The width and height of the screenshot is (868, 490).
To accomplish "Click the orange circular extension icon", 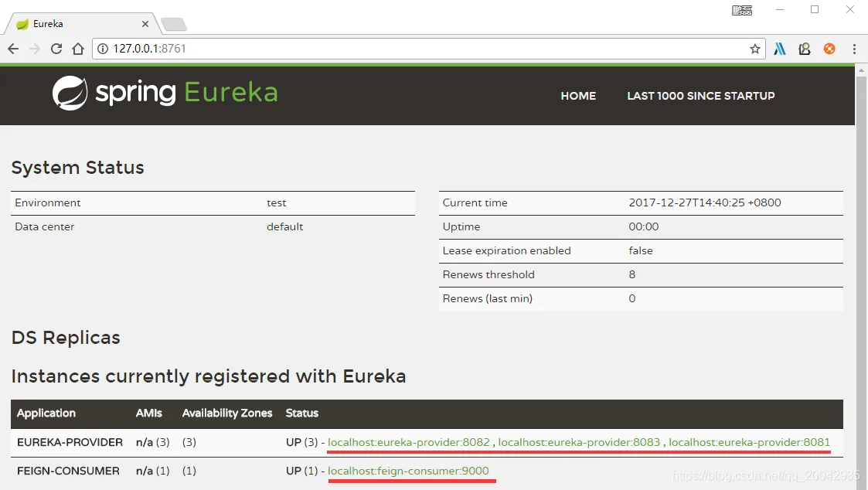I will coord(829,49).
